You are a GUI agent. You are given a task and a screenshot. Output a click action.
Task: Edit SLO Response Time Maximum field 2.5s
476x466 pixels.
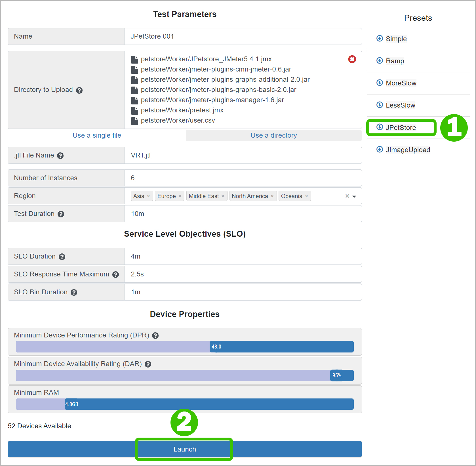tap(243, 274)
